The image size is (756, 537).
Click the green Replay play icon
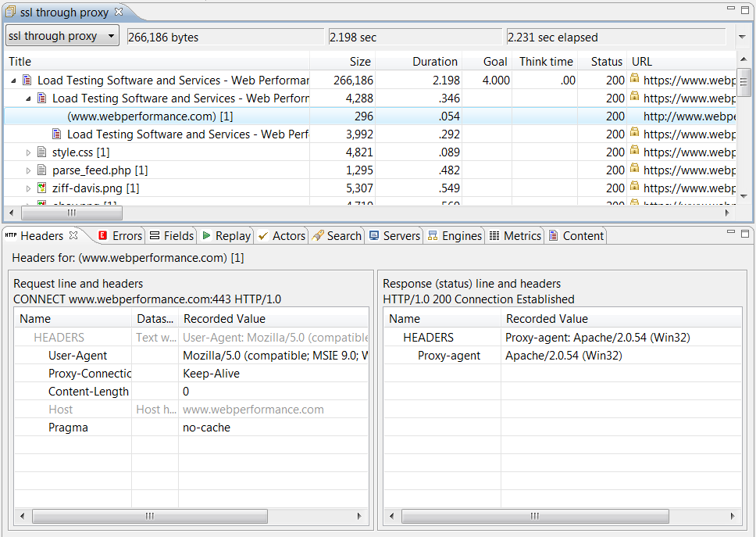pyautogui.click(x=206, y=235)
